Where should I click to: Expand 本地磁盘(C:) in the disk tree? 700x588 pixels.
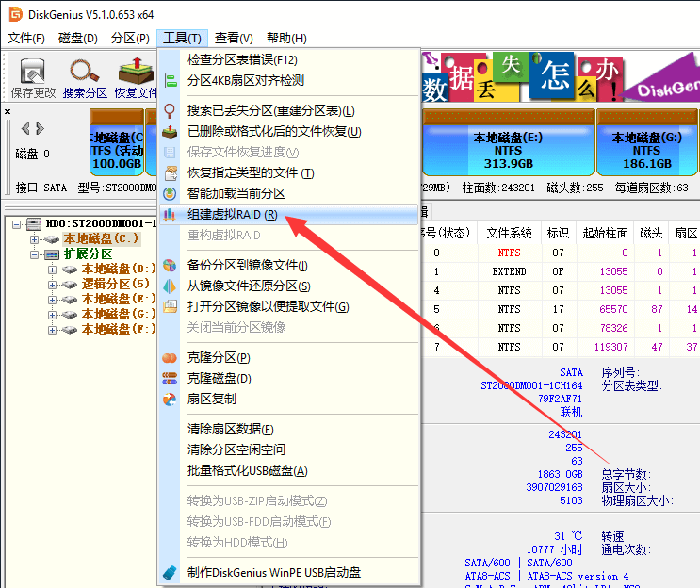coord(36,239)
